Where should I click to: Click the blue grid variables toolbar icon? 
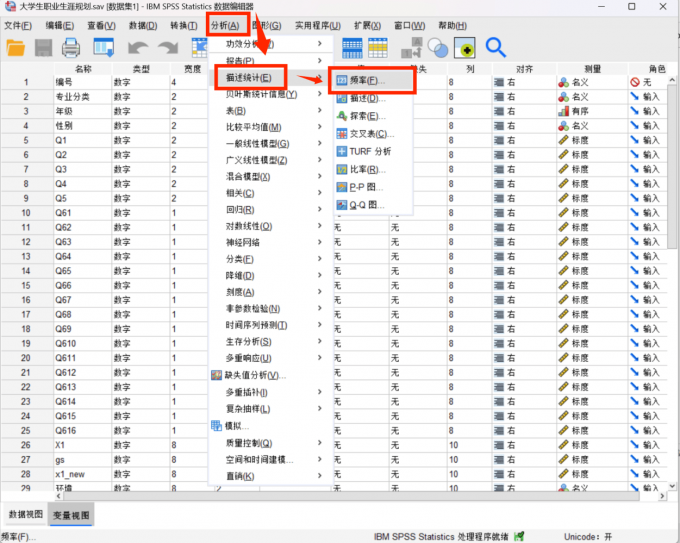click(352, 48)
